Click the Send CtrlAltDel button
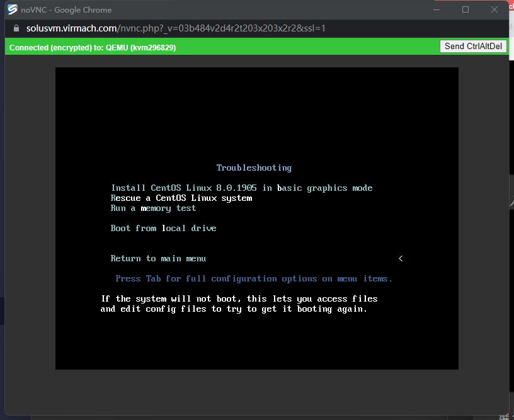 pos(473,46)
